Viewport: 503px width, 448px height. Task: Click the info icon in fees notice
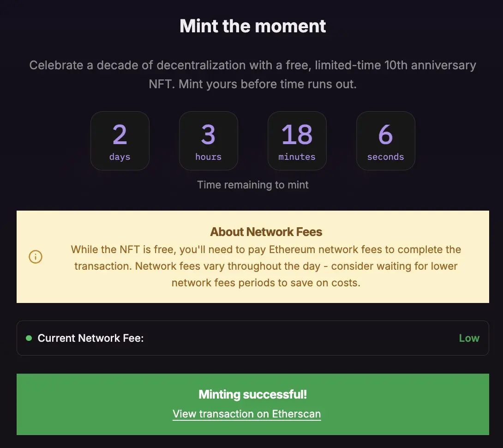(36, 257)
